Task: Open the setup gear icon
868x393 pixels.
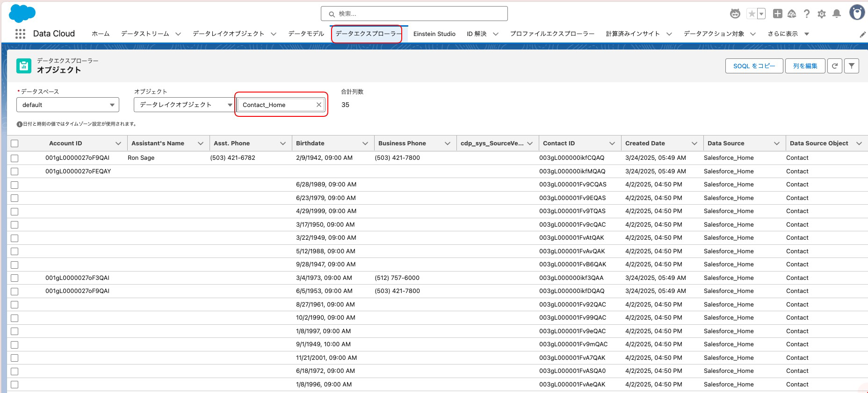Action: click(x=822, y=14)
